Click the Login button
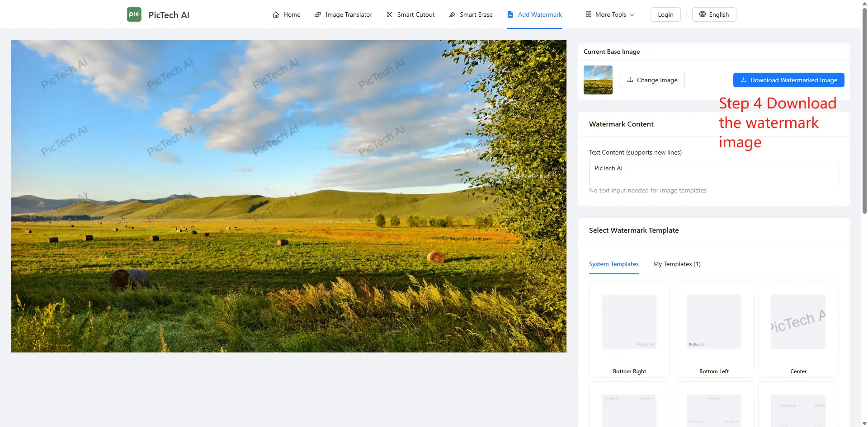The width and height of the screenshot is (868, 427). (665, 14)
